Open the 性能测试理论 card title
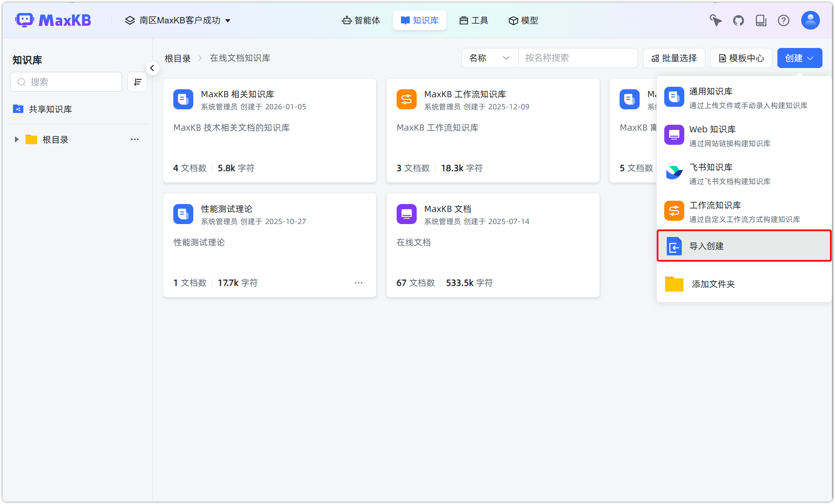 coord(227,209)
